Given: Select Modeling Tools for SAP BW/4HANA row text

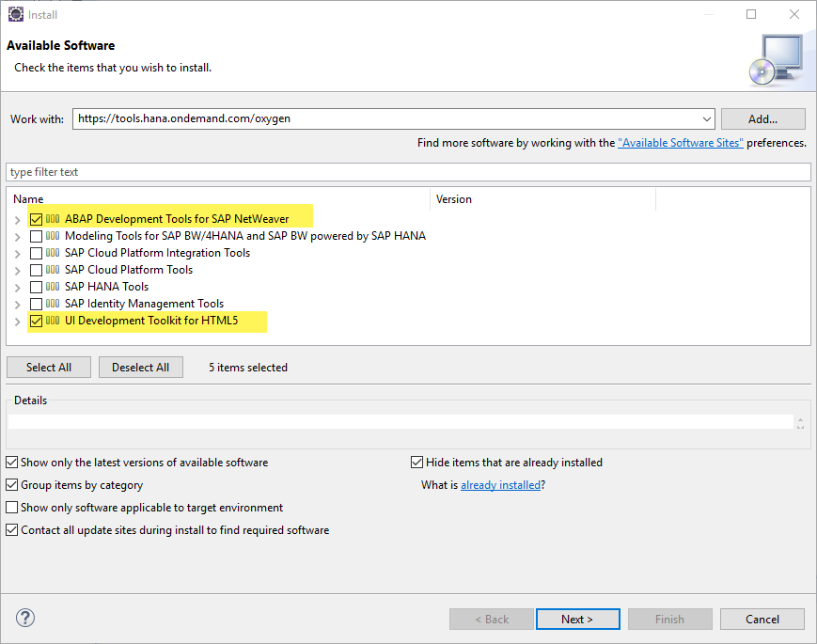Looking at the screenshot, I should point(245,236).
